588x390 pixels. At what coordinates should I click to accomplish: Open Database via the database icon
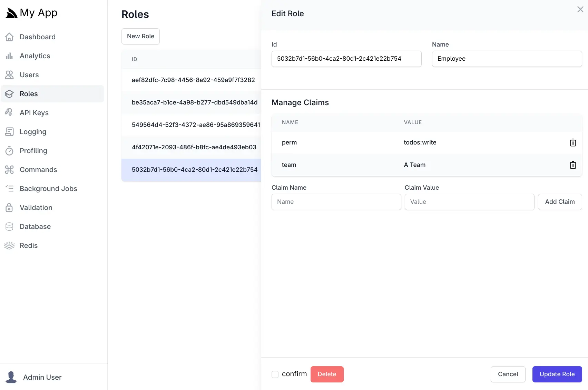(x=9, y=227)
